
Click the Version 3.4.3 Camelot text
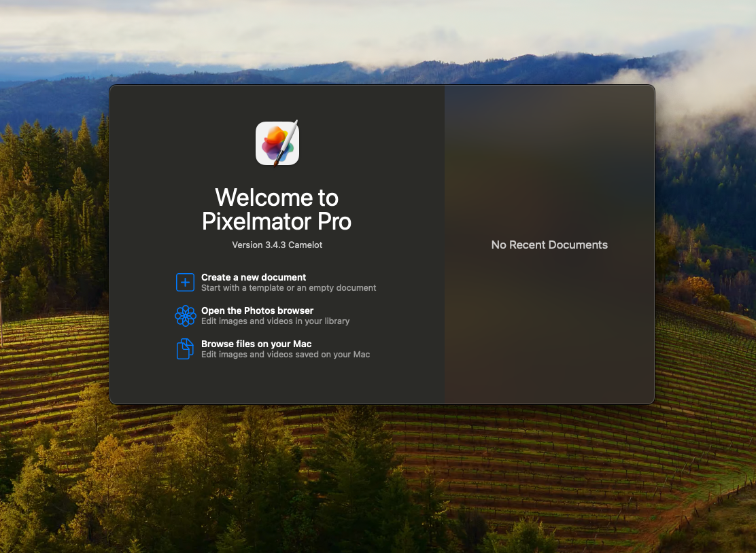point(277,245)
